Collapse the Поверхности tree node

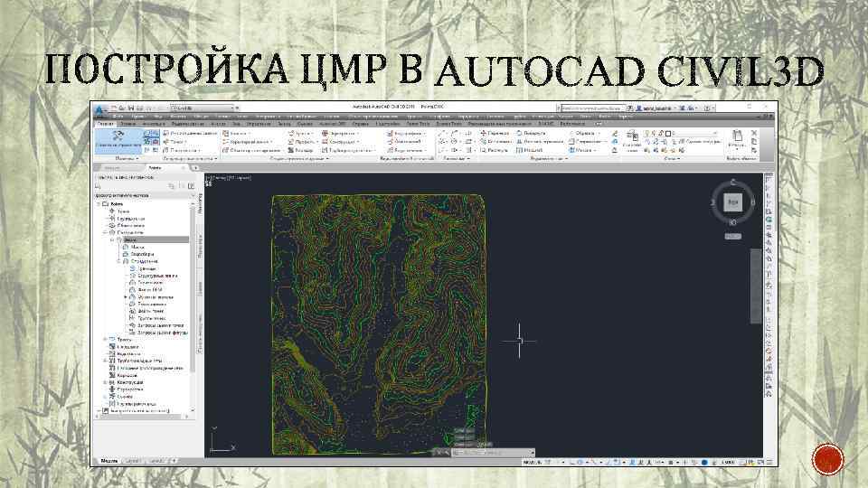(x=104, y=232)
